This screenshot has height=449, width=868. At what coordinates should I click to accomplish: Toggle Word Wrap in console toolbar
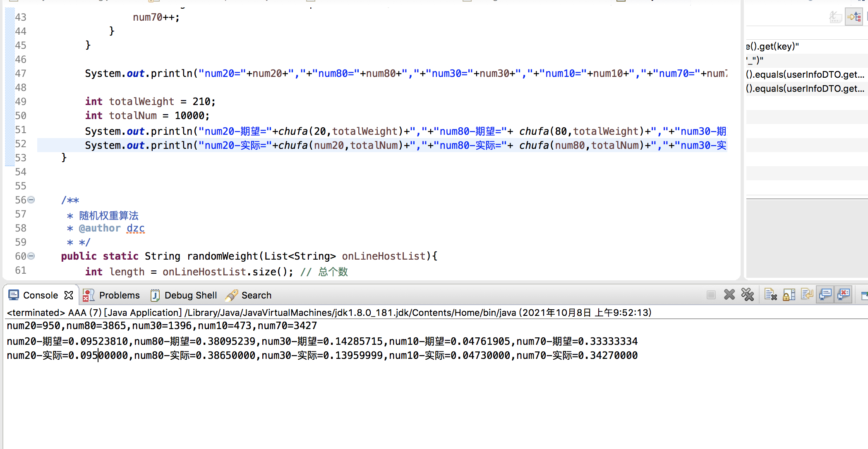coord(807,295)
